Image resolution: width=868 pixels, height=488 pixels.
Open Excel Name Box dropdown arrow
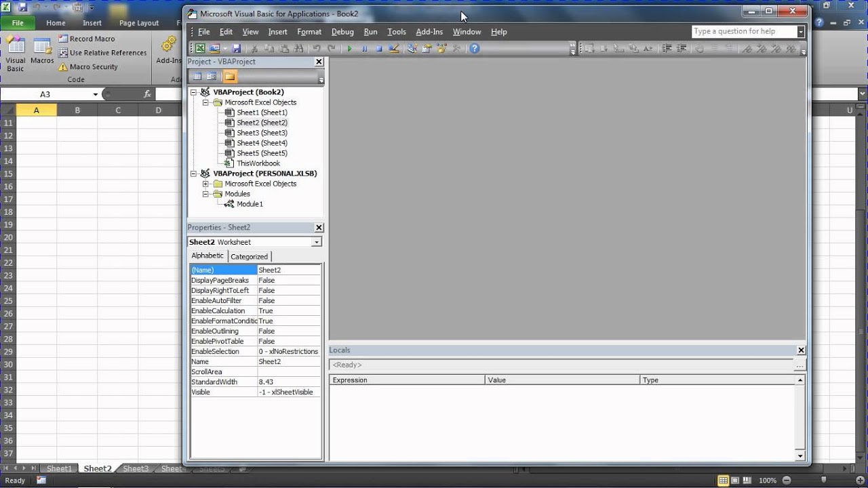pyautogui.click(x=96, y=94)
